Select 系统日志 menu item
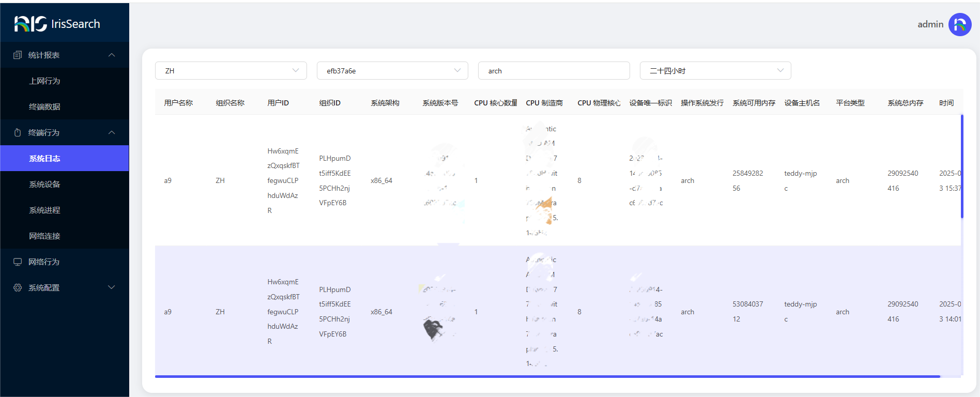 (65, 158)
